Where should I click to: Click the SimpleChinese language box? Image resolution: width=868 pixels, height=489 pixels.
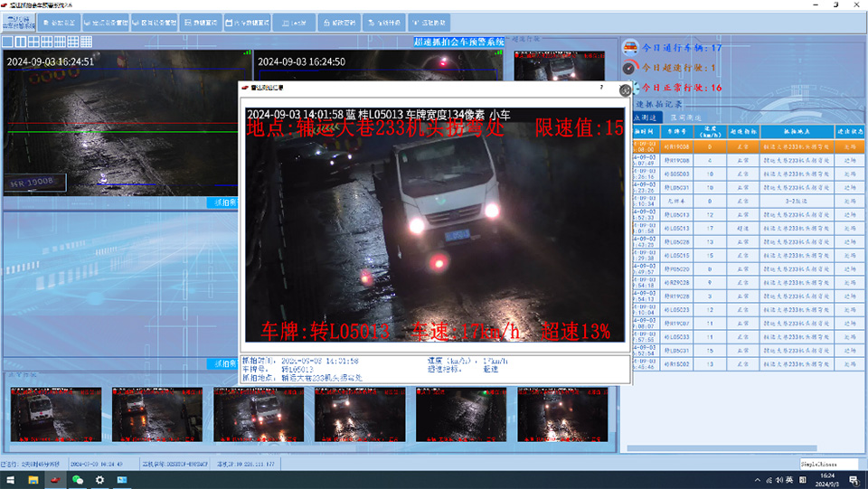coord(829,464)
